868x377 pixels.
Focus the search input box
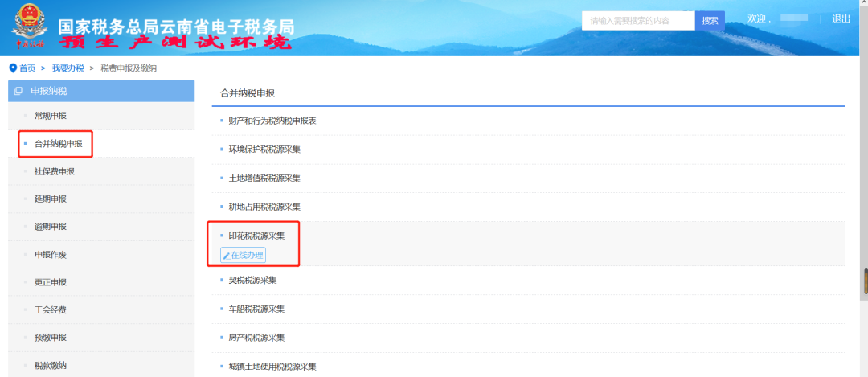tap(638, 20)
